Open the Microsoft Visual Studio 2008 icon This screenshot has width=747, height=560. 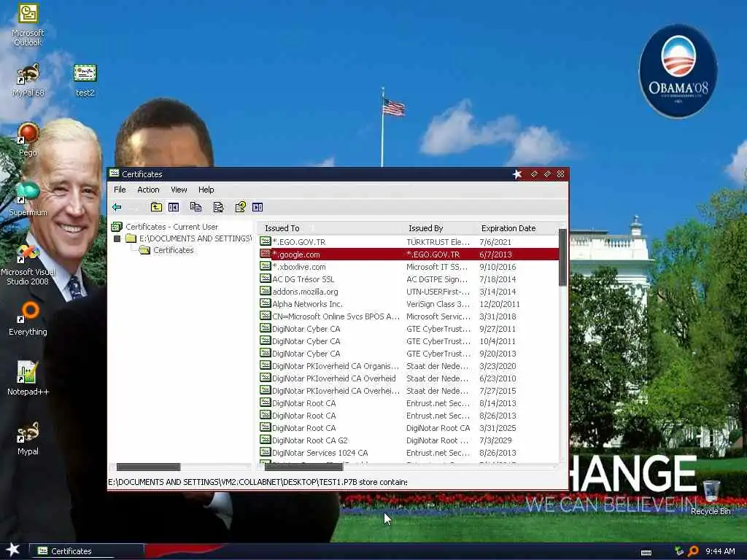[x=28, y=265]
